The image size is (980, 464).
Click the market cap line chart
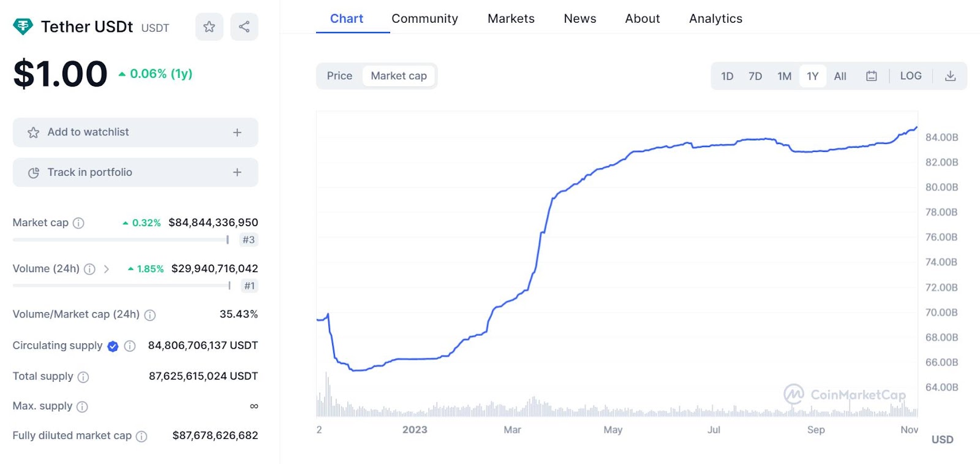(617, 248)
